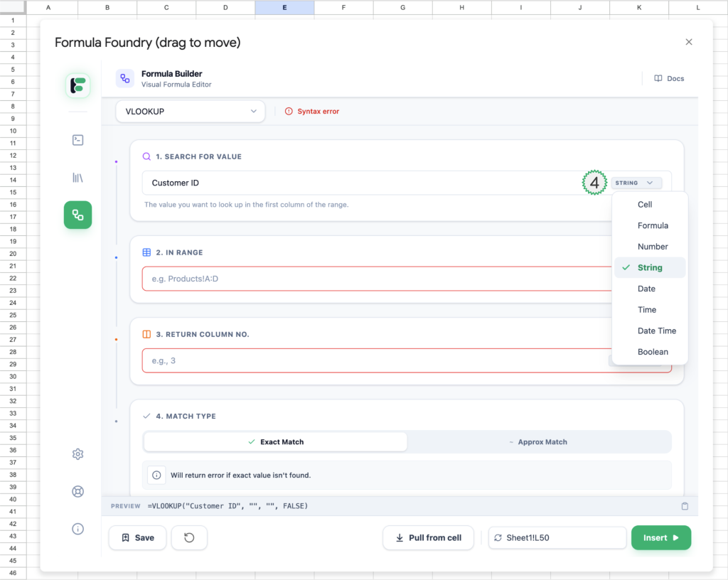
Task: Click the help lifebuoy icon in sidebar
Action: click(78, 491)
